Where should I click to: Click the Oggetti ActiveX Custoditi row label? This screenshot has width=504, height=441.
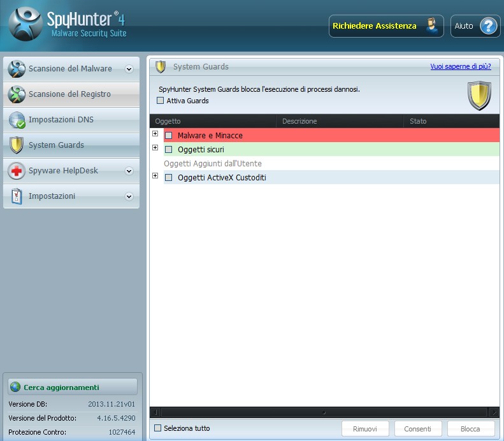click(x=222, y=177)
